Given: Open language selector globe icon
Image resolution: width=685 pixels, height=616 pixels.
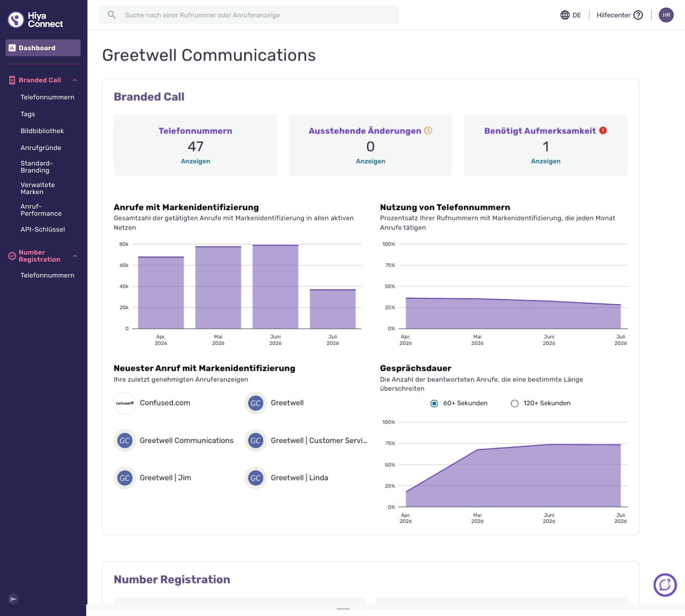Looking at the screenshot, I should 565,15.
